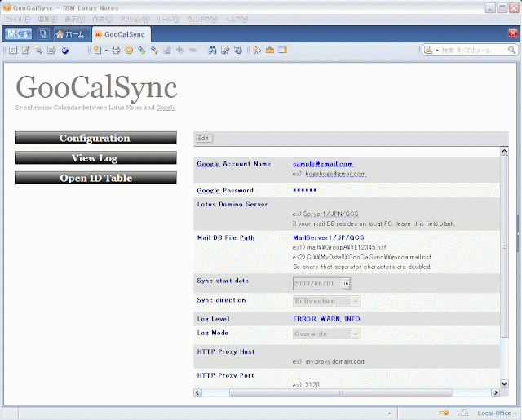522x420 pixels.
Task: Follow the Google link in the subtitle
Action: (166, 108)
